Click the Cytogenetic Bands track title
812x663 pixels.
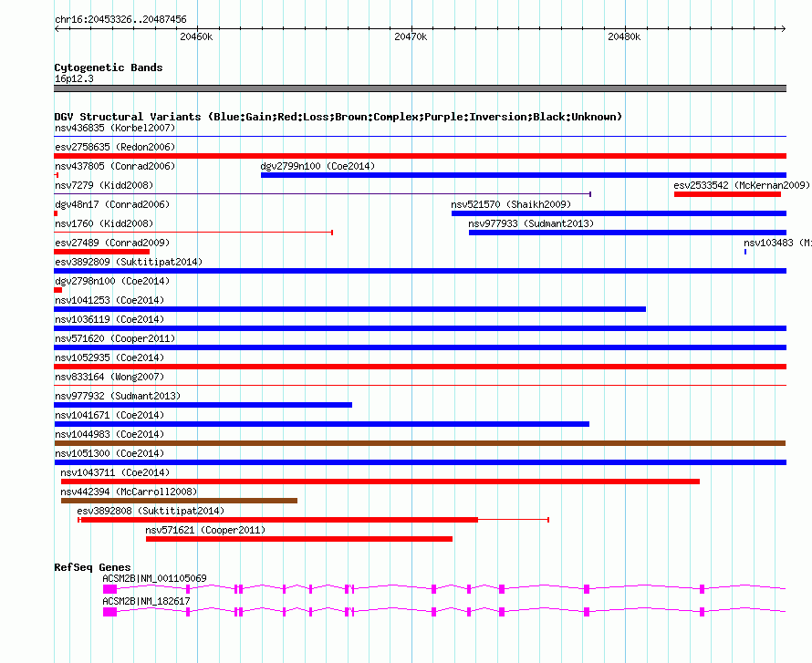click(x=109, y=67)
